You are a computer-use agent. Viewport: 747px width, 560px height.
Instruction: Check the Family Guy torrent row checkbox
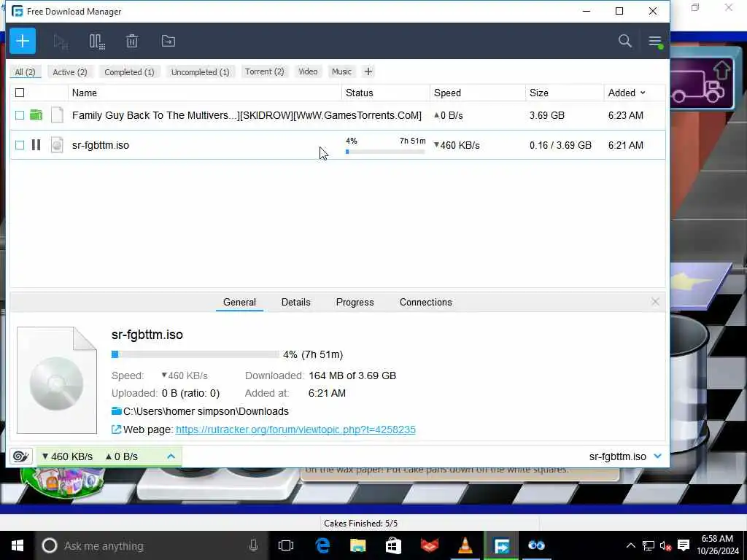click(20, 115)
